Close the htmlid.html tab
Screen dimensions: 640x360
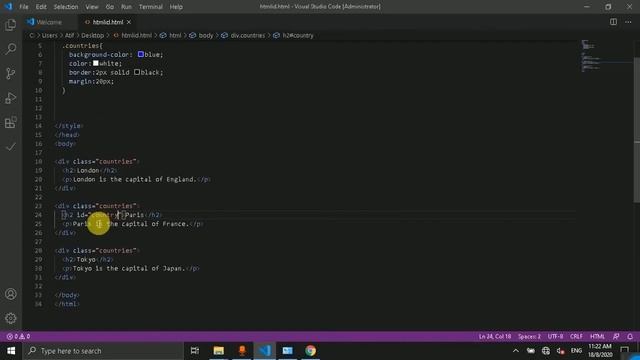pos(129,22)
